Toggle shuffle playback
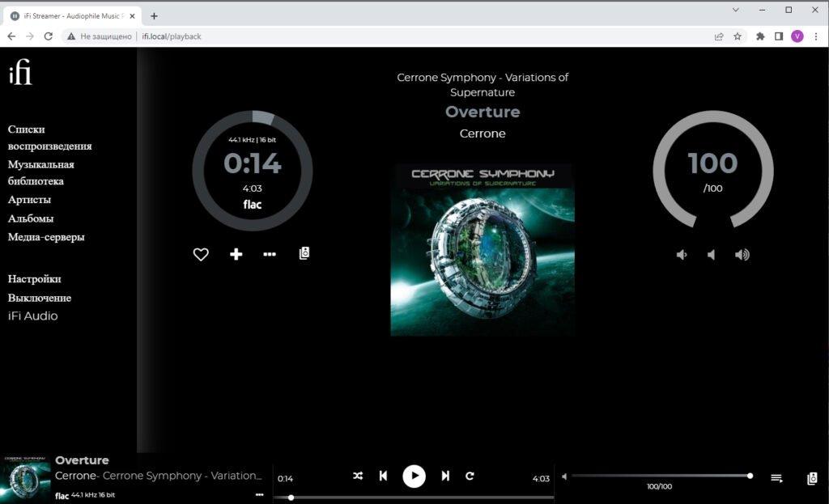Viewport: 829px width, 504px height. pos(358,476)
